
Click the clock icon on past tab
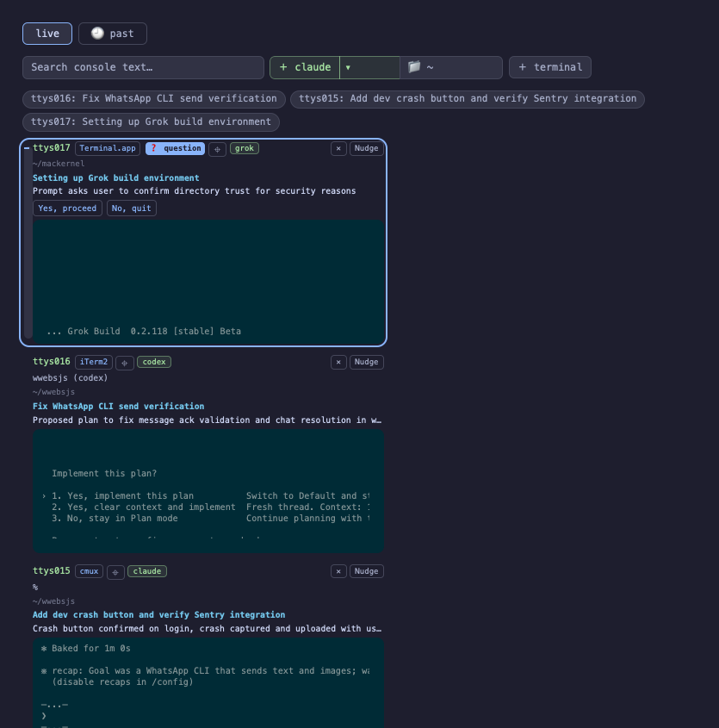pyautogui.click(x=97, y=33)
